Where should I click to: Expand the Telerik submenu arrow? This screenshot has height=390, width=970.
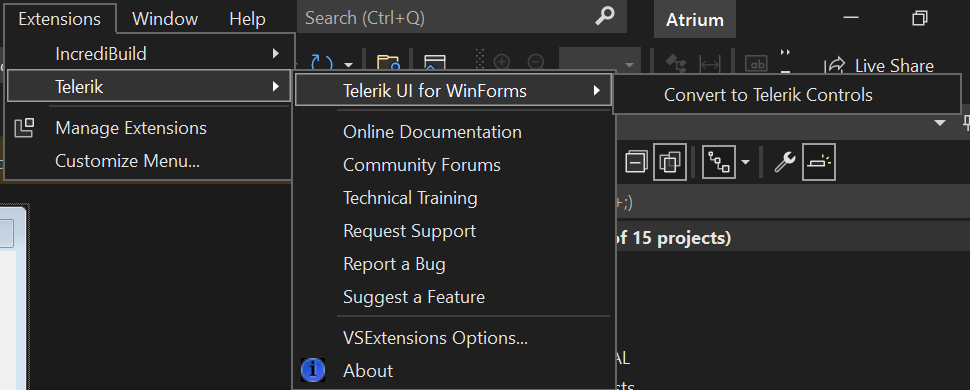coord(276,87)
